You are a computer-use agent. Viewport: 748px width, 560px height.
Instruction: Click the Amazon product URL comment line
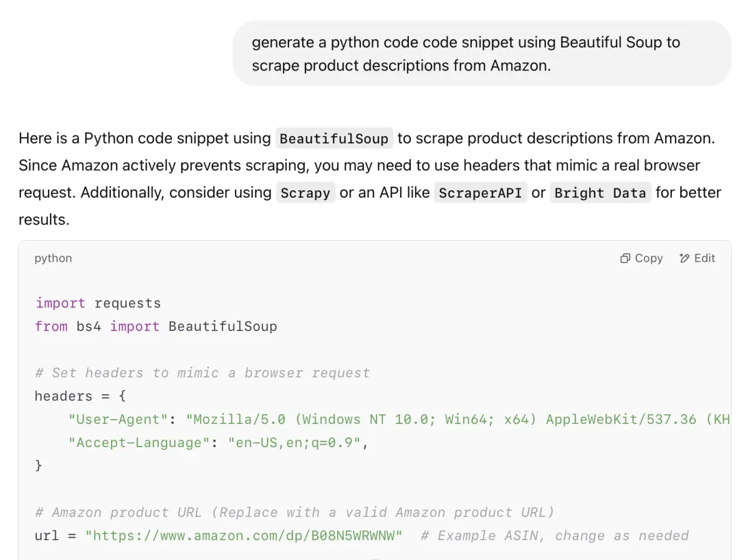point(294,513)
